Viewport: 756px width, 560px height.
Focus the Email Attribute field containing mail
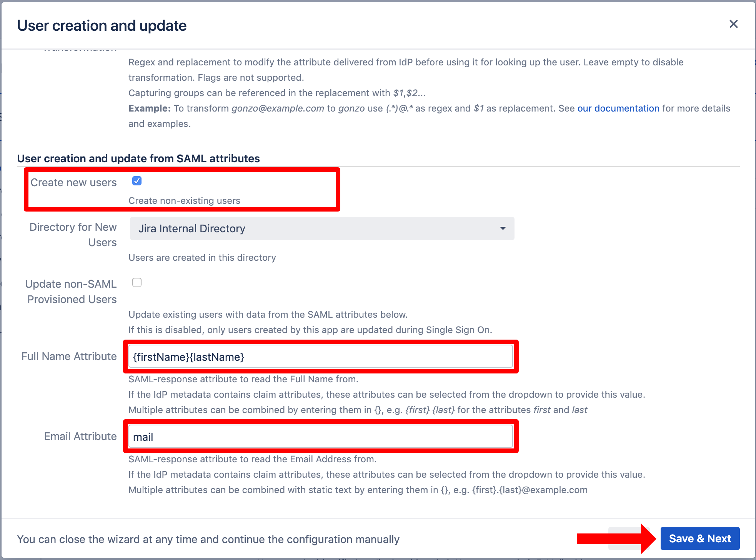coord(321,437)
